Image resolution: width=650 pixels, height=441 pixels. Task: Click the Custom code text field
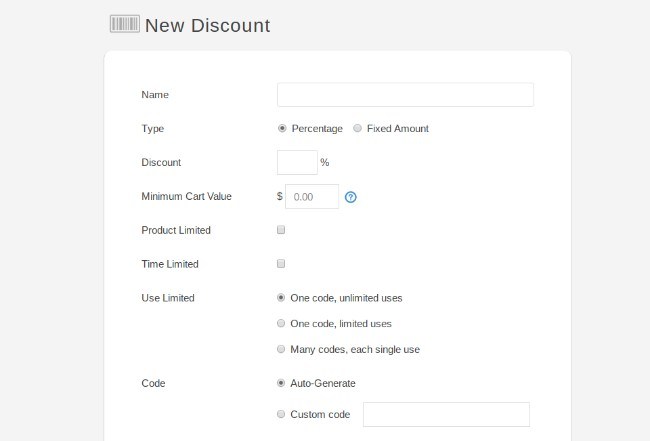(446, 414)
